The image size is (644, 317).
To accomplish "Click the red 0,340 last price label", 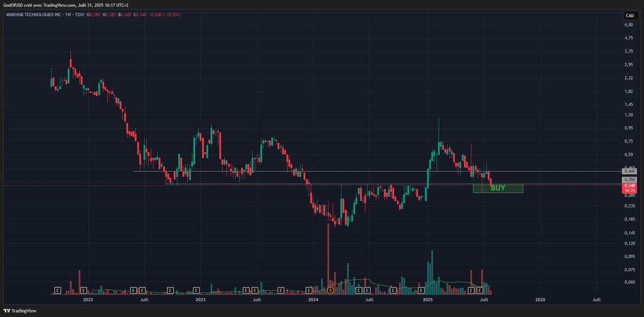I will 630,185.
